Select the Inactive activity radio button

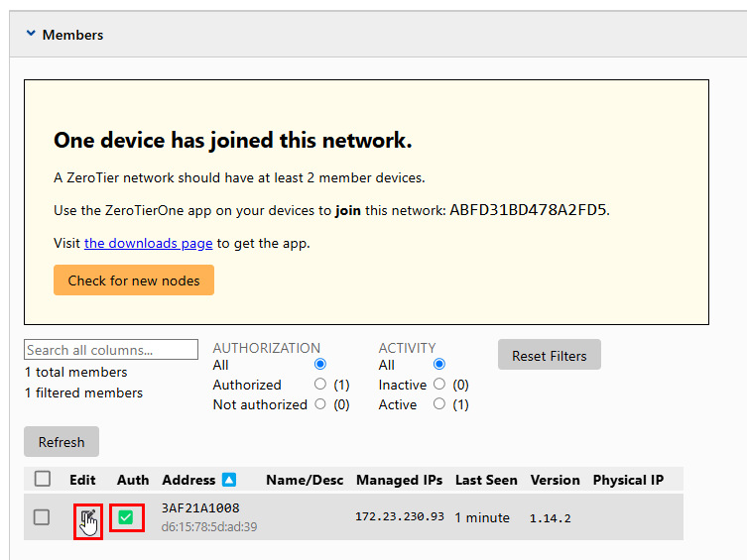[x=438, y=385]
